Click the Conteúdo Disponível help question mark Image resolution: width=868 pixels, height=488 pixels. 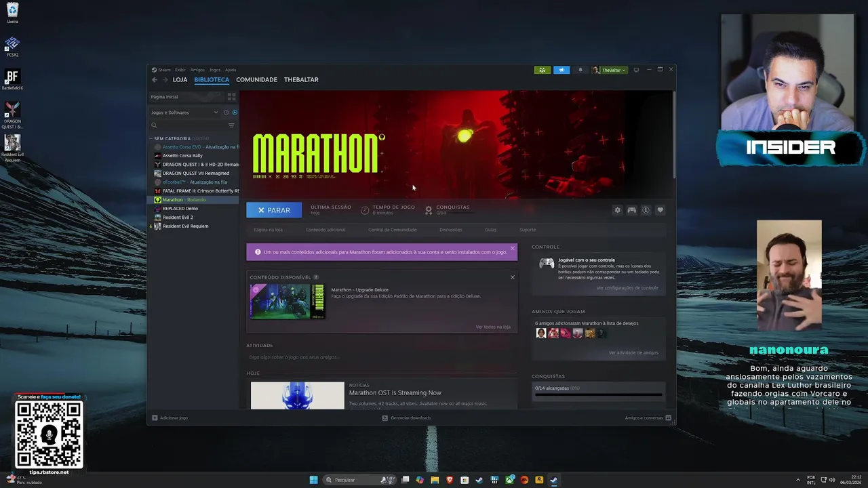point(316,277)
